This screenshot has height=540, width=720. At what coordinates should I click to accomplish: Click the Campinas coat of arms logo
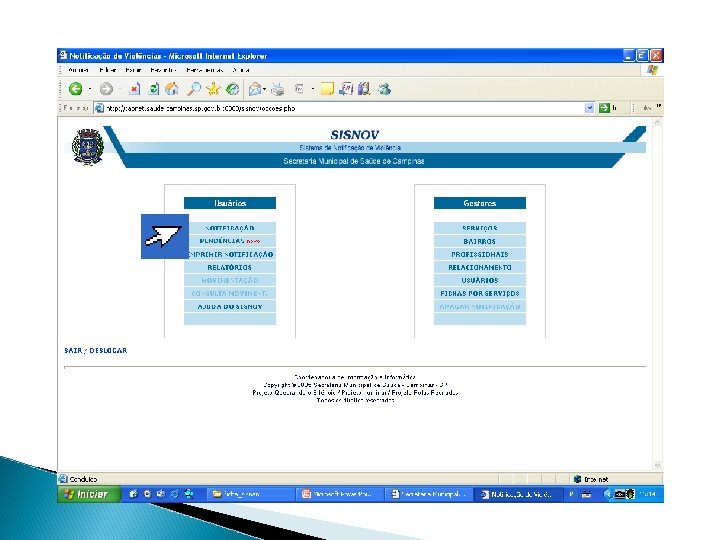(x=88, y=147)
